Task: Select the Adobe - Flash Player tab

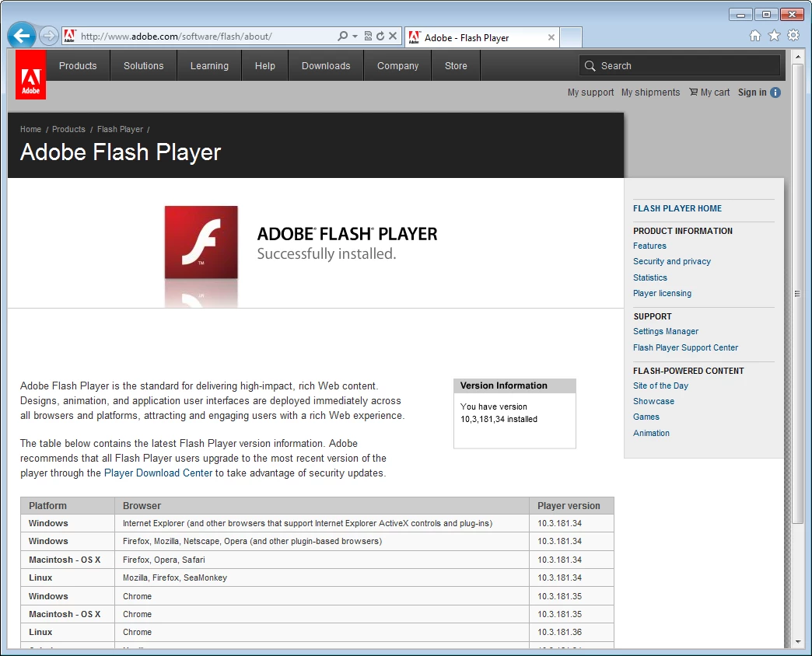Action: (x=481, y=37)
